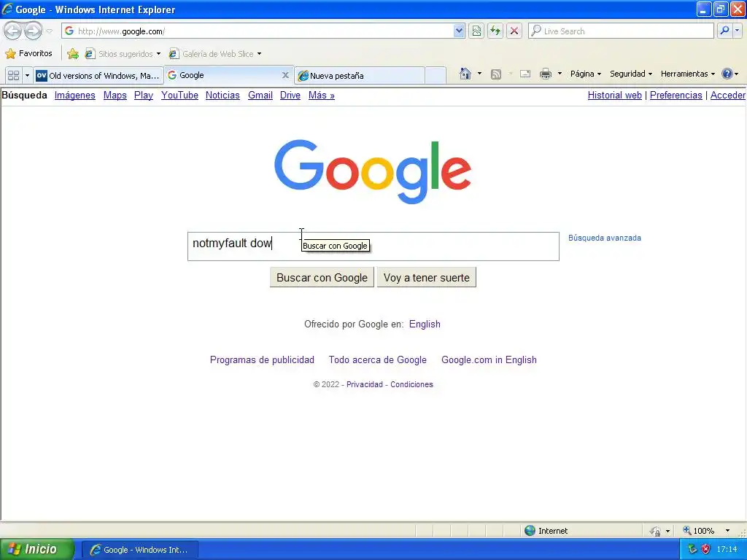Viewport: 747px width, 560px height.
Task: Open Búsqueda avanzada link
Action: pyautogui.click(x=605, y=238)
